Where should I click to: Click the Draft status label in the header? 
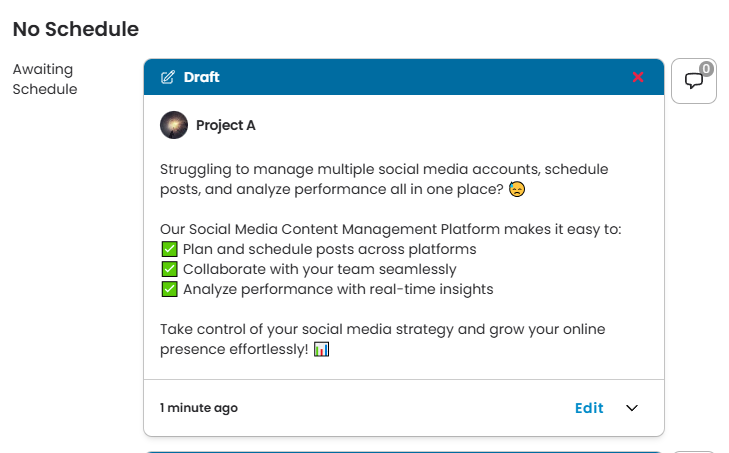click(201, 77)
